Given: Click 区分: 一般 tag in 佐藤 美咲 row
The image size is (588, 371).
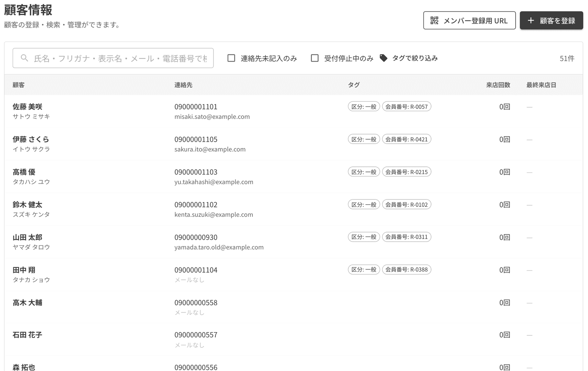Looking at the screenshot, I should coord(364,107).
